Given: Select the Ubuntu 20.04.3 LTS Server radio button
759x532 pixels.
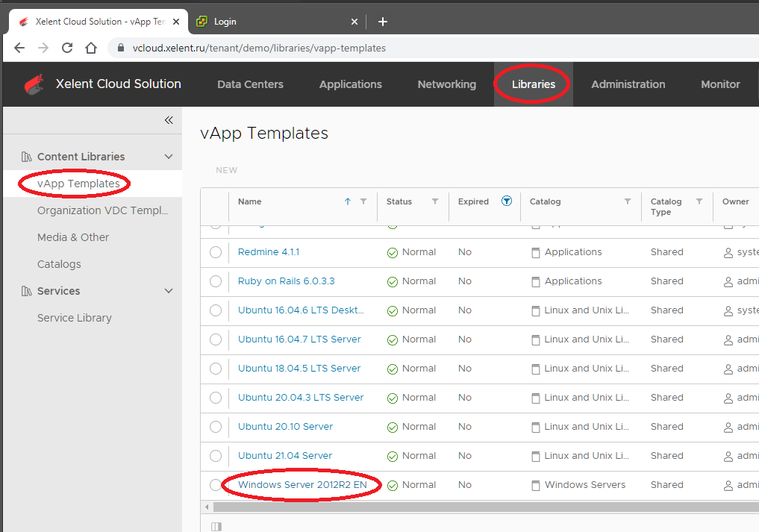Looking at the screenshot, I should pos(216,398).
